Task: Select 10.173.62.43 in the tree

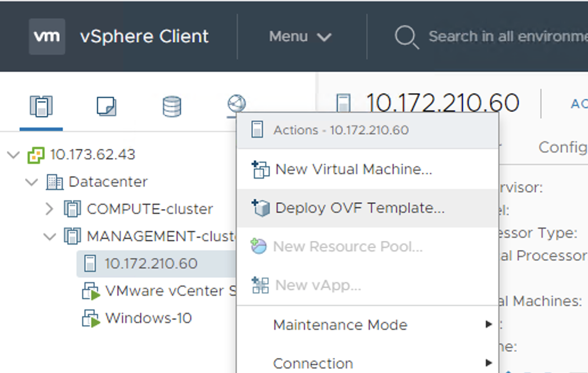Action: [93, 155]
